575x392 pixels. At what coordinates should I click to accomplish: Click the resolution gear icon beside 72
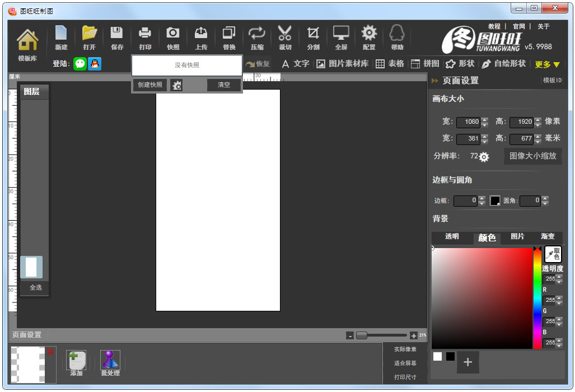(x=484, y=157)
